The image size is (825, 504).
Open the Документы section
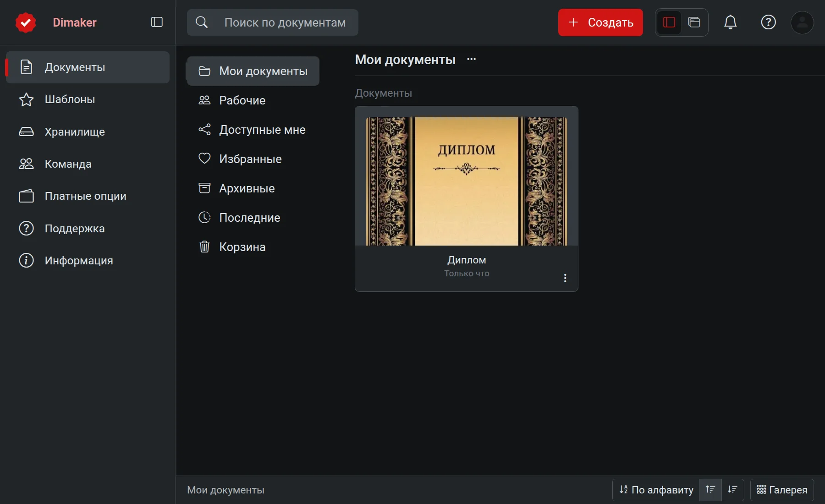point(88,67)
